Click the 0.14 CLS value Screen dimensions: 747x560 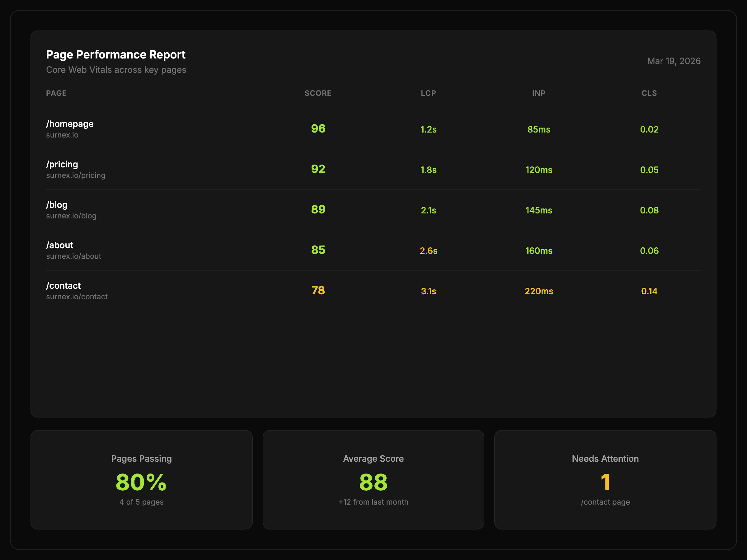649,291
